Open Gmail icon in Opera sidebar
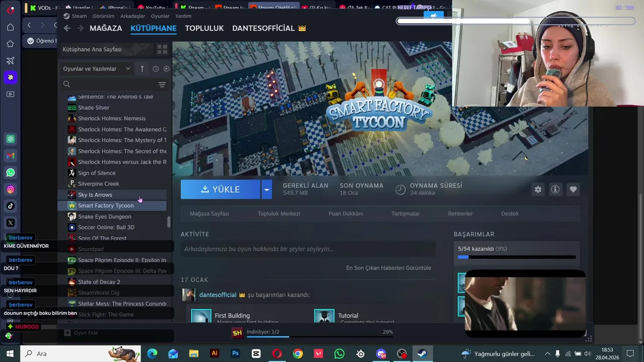 tap(11, 156)
